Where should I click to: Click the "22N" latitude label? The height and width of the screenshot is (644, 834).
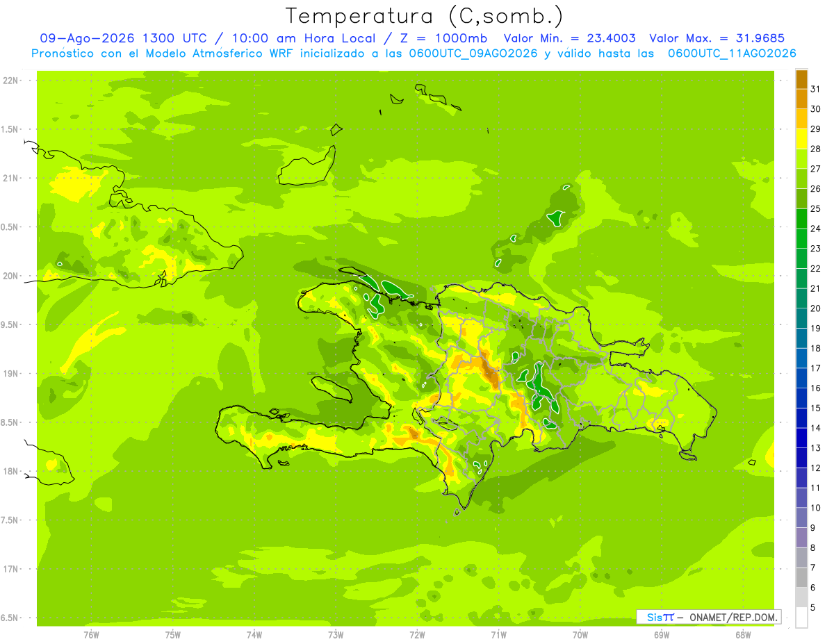[11, 81]
